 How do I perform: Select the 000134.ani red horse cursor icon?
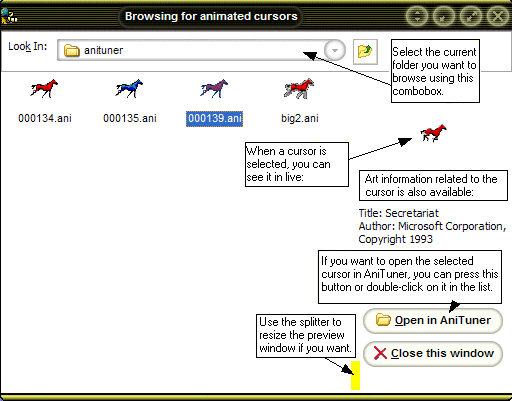(x=44, y=89)
